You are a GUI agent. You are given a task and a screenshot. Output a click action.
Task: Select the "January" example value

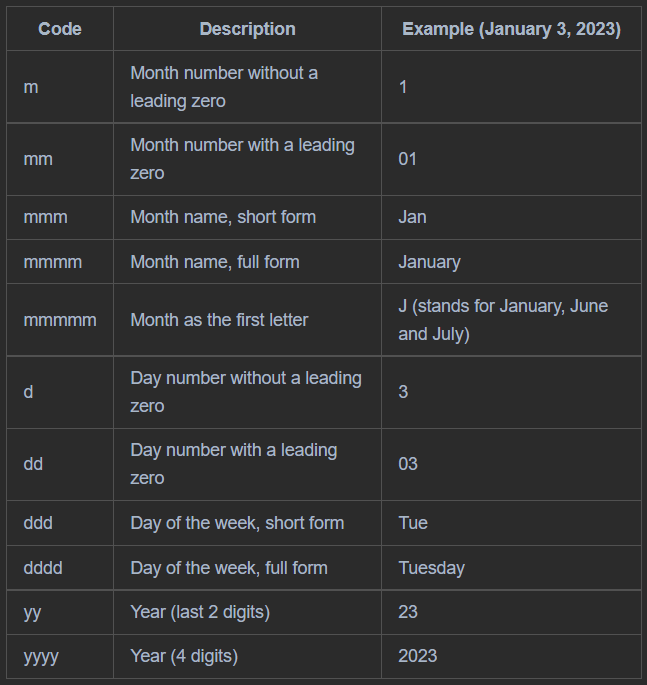tap(429, 262)
